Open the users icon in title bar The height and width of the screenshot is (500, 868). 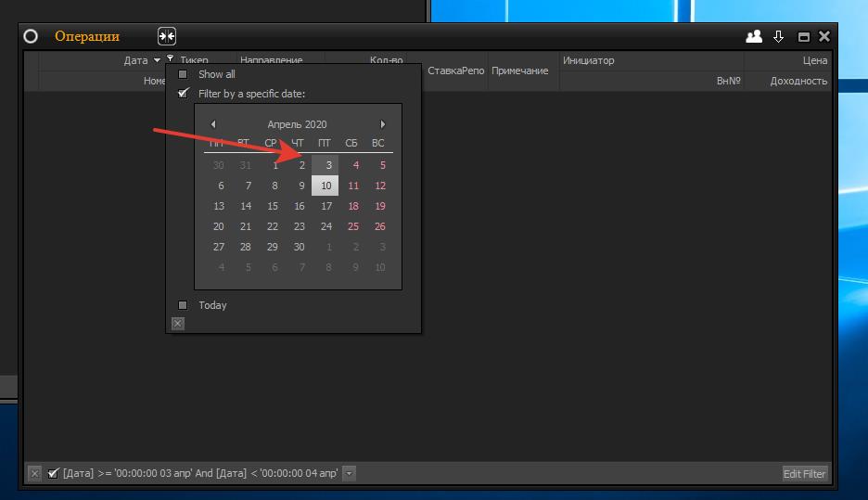(x=753, y=36)
